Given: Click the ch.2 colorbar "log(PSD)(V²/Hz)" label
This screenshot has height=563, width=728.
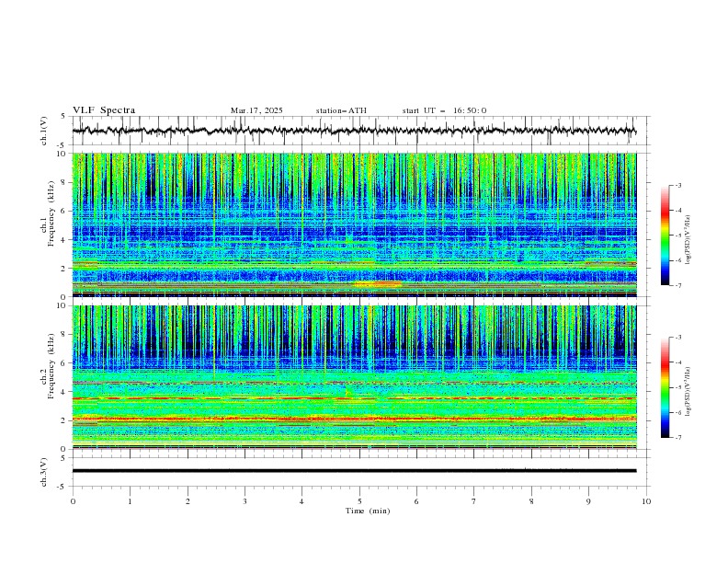Looking at the screenshot, I should 688,391.
